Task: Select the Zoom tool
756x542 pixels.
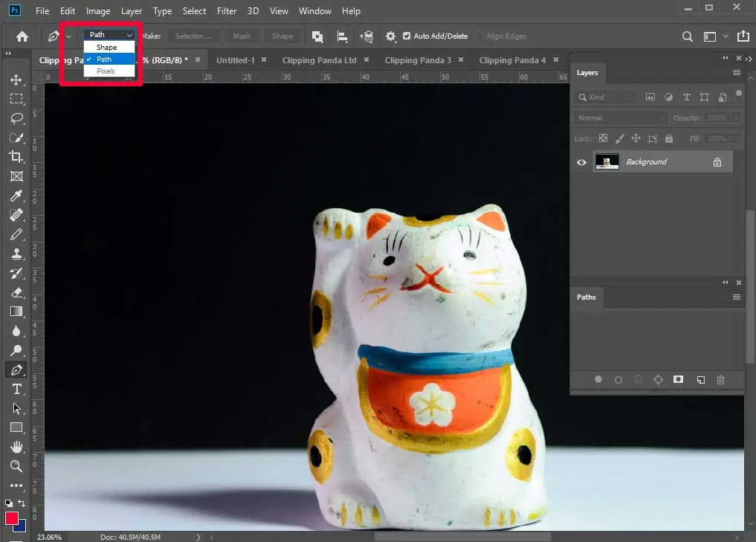Action: tap(16, 466)
